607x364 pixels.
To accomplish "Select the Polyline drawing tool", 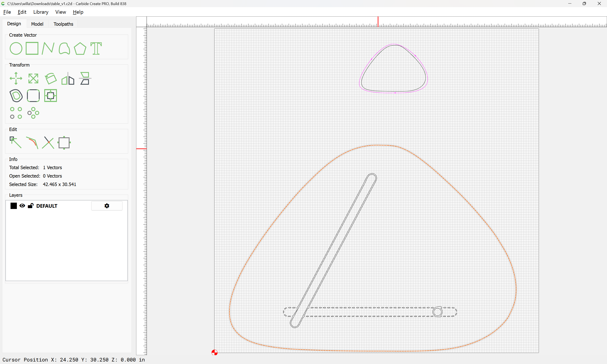I will (48, 48).
